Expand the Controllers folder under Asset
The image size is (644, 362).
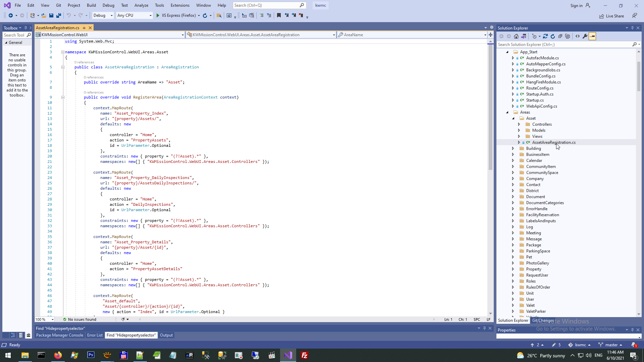click(519, 124)
